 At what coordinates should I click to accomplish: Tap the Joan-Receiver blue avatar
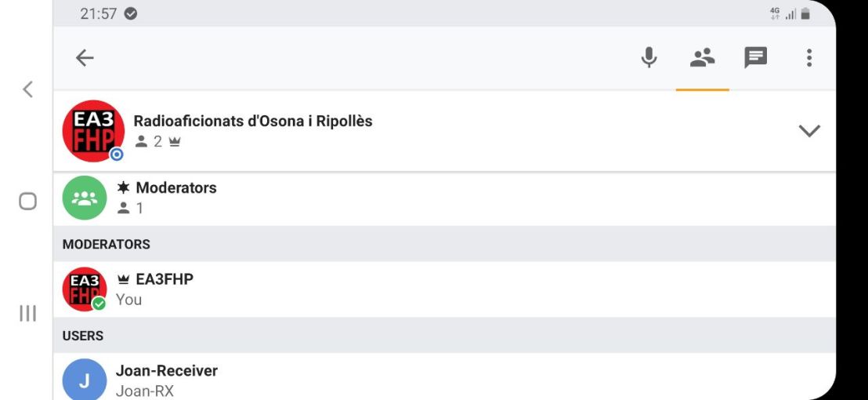tap(84, 380)
